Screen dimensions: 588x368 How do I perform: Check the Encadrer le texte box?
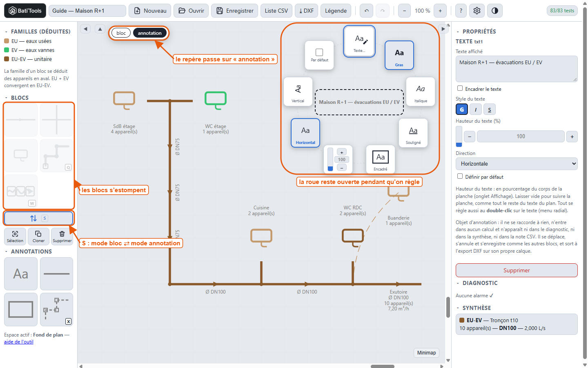[x=460, y=88]
